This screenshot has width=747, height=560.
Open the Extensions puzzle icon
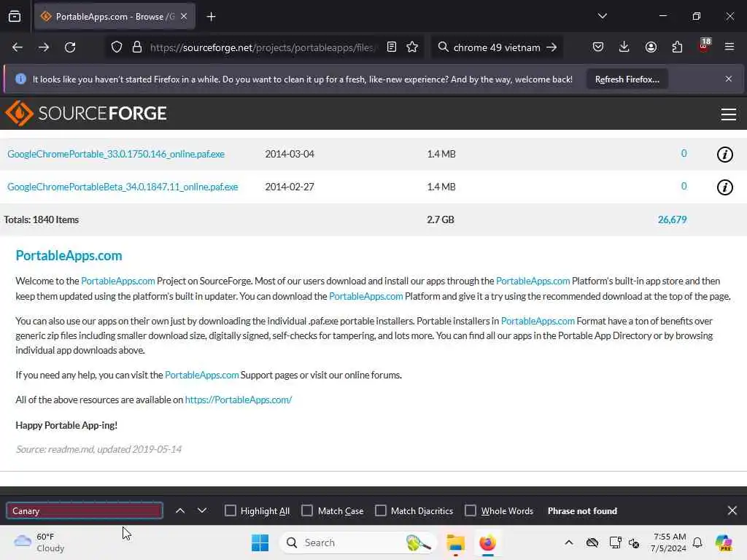[x=677, y=47]
